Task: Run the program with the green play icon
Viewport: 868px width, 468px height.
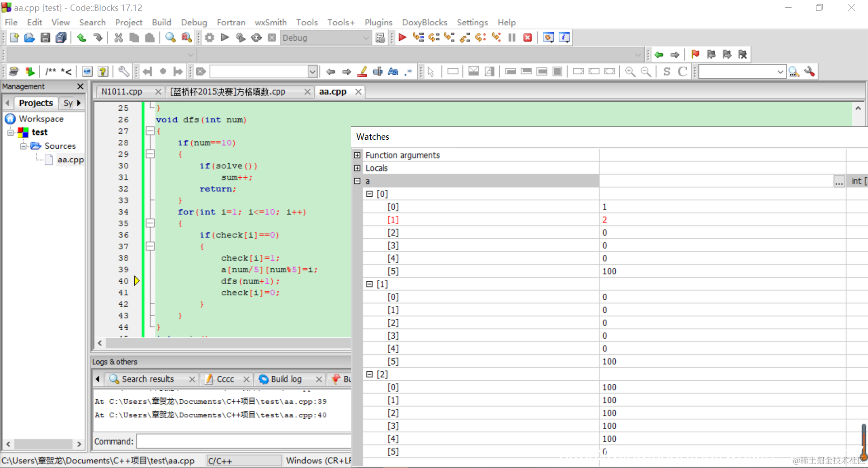Action: click(x=225, y=38)
